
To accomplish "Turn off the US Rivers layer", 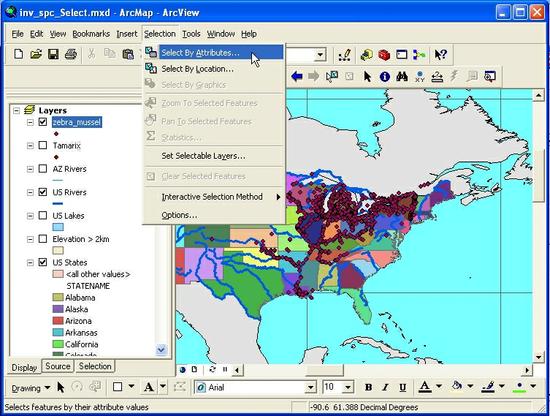I will (43, 192).
